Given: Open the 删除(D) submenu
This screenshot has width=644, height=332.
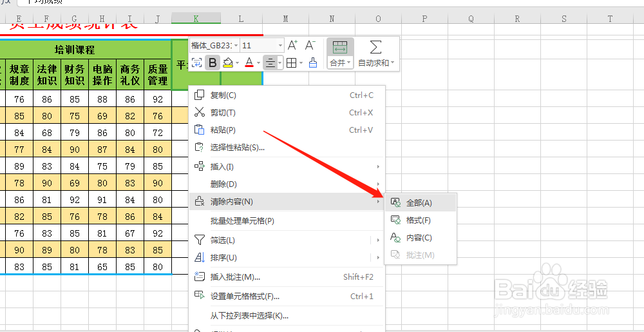Looking at the screenshot, I should (287, 184).
